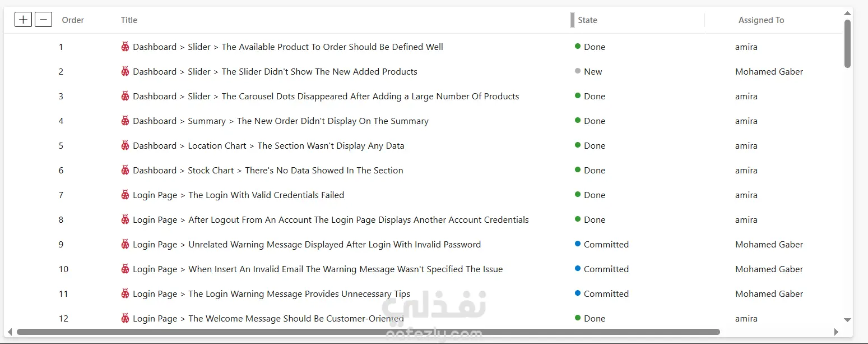The height and width of the screenshot is (344, 868).
Task: Click bug icon for Carousel Dots item
Action: click(126, 96)
